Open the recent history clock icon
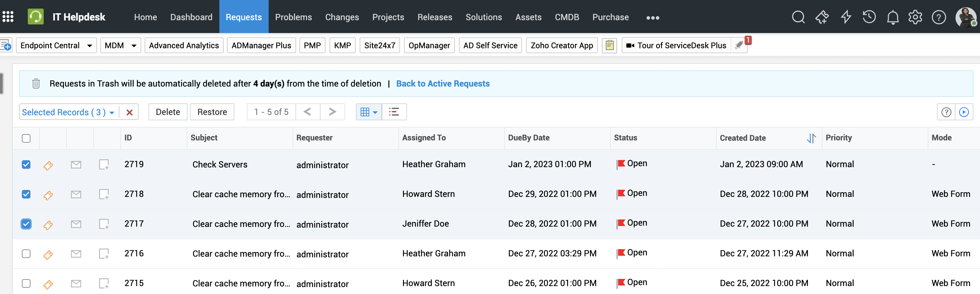Image resolution: width=980 pixels, height=294 pixels. (x=869, y=17)
